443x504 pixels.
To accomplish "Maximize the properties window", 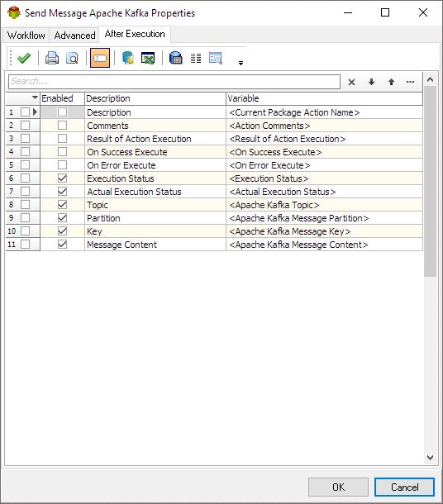I will click(x=385, y=12).
